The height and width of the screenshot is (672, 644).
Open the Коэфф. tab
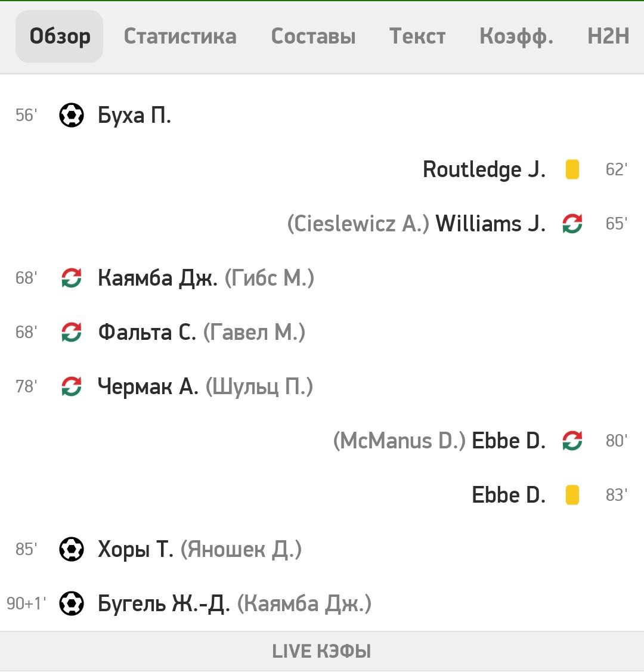[516, 36]
